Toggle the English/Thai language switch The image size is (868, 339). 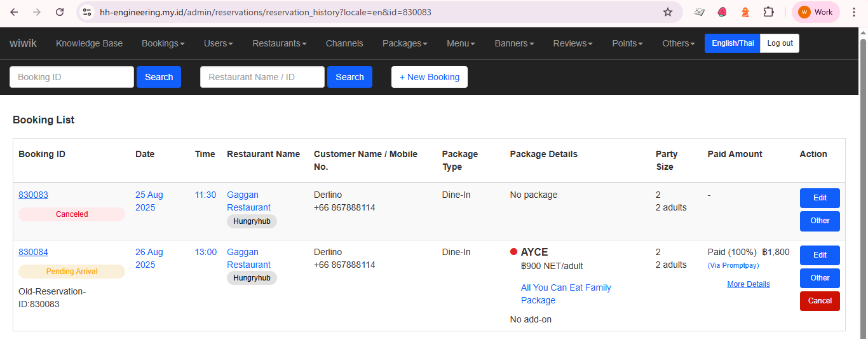732,43
